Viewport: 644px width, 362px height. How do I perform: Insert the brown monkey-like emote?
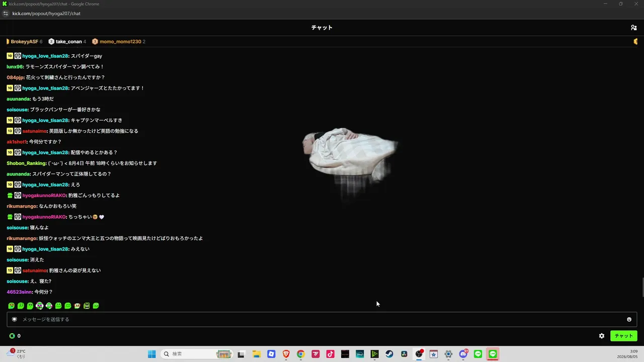(77, 306)
